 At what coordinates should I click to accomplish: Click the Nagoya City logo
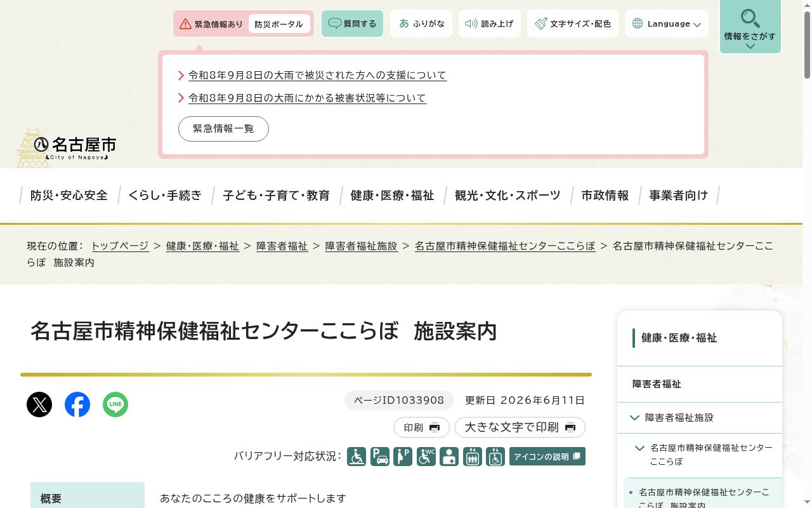point(67,149)
